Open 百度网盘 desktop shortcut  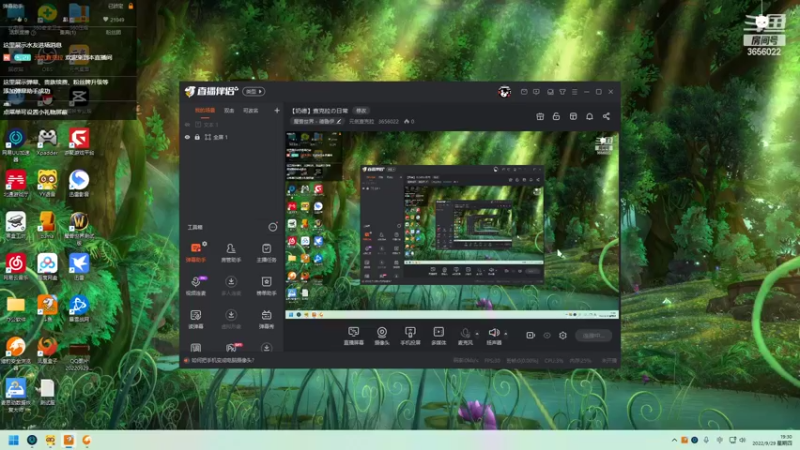point(47,268)
